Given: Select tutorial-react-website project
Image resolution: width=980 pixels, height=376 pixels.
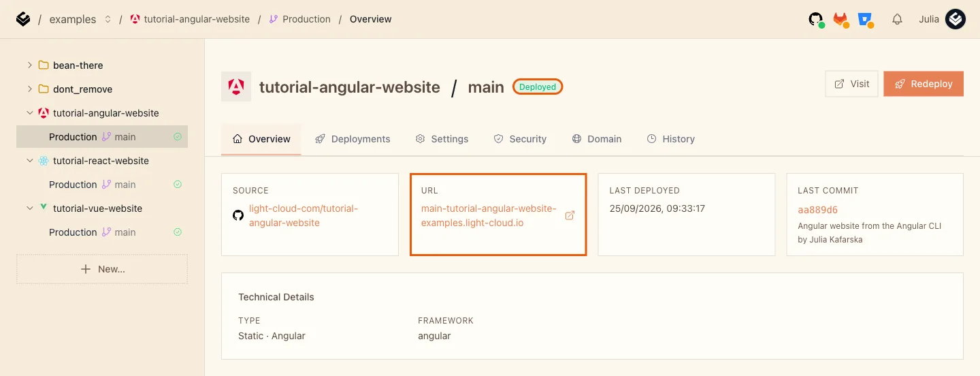Looking at the screenshot, I should (x=93, y=161).
